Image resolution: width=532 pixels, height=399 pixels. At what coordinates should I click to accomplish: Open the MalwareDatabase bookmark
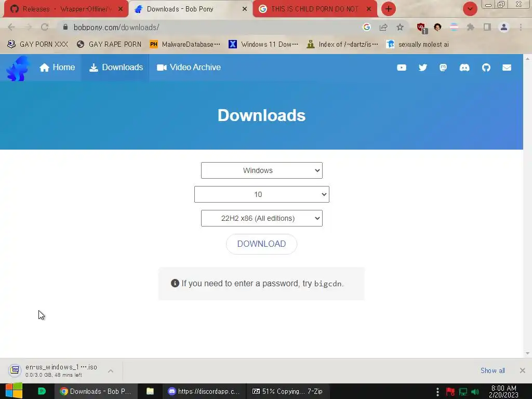tap(185, 44)
